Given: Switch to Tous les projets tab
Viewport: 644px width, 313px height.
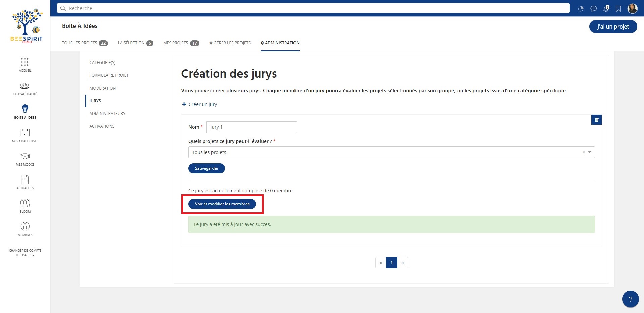Looking at the screenshot, I should [85, 43].
